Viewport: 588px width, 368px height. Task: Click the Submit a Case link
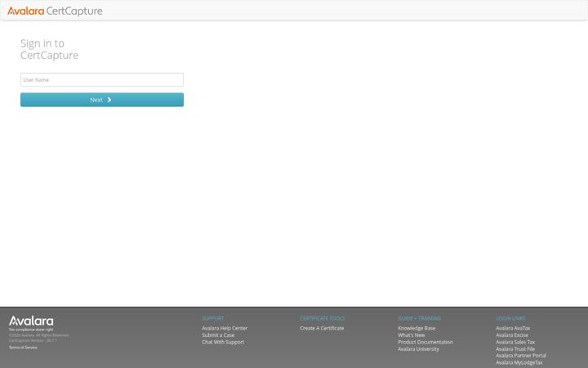coord(218,335)
